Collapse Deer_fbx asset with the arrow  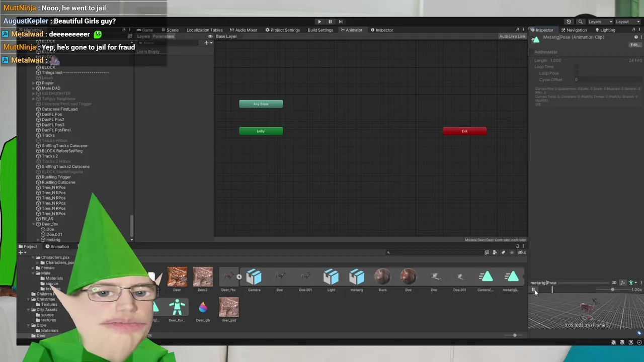[239, 277]
